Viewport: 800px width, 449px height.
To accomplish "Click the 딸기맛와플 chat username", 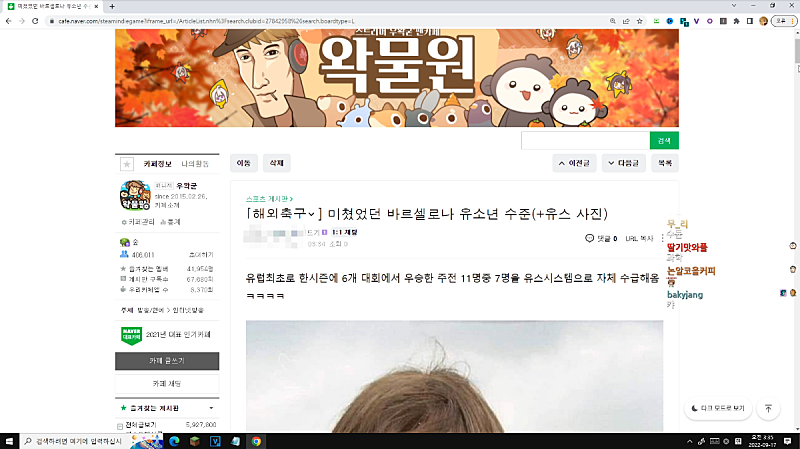I will (x=687, y=247).
